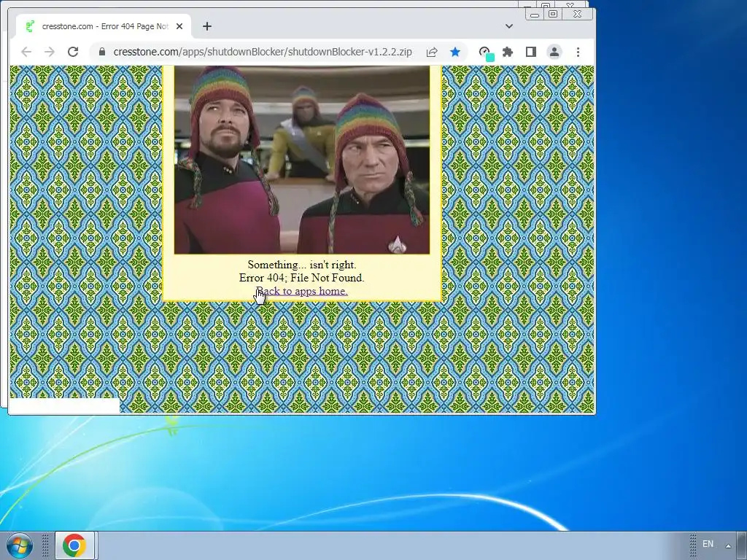747x560 pixels.
Task: Close the Error 404 tab
Action: pyautogui.click(x=179, y=27)
